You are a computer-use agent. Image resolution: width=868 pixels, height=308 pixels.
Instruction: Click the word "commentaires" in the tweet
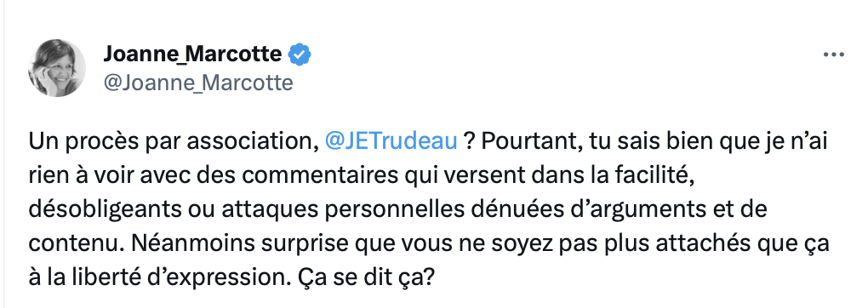pyautogui.click(x=302, y=178)
